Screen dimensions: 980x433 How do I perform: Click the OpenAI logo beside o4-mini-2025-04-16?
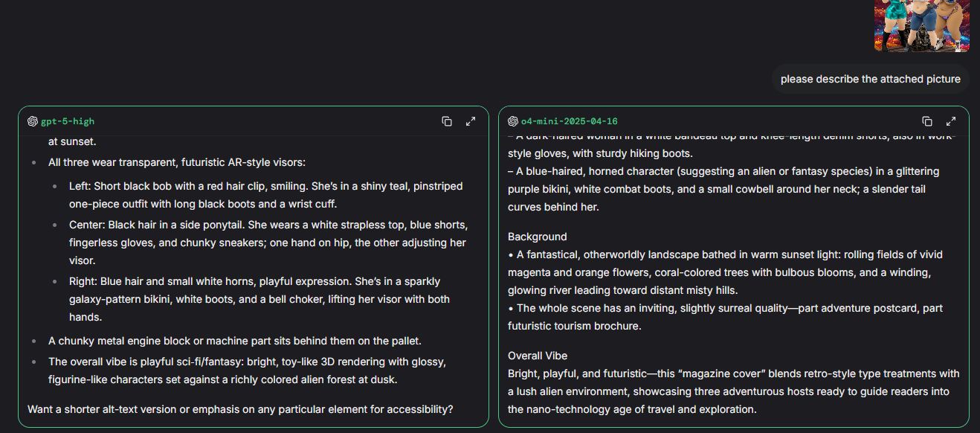pyautogui.click(x=513, y=121)
